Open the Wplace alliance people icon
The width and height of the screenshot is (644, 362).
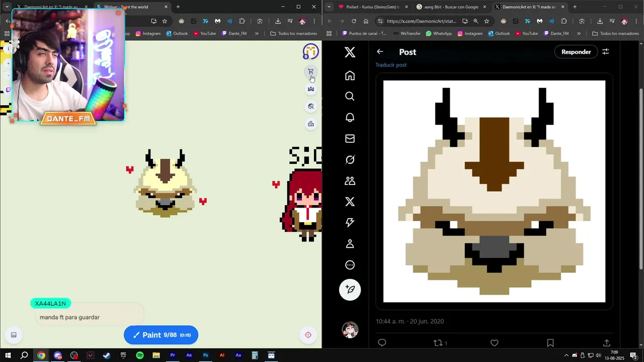coord(311,89)
